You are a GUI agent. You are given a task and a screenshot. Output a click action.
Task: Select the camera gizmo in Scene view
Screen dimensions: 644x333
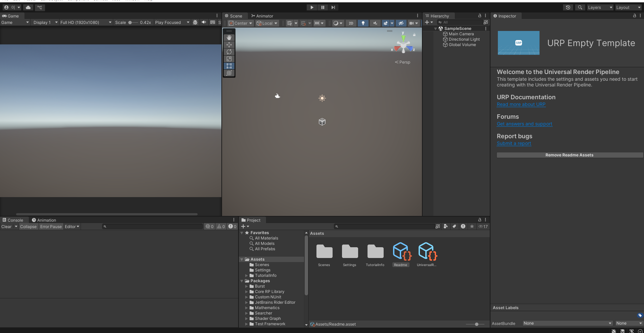[x=277, y=96]
